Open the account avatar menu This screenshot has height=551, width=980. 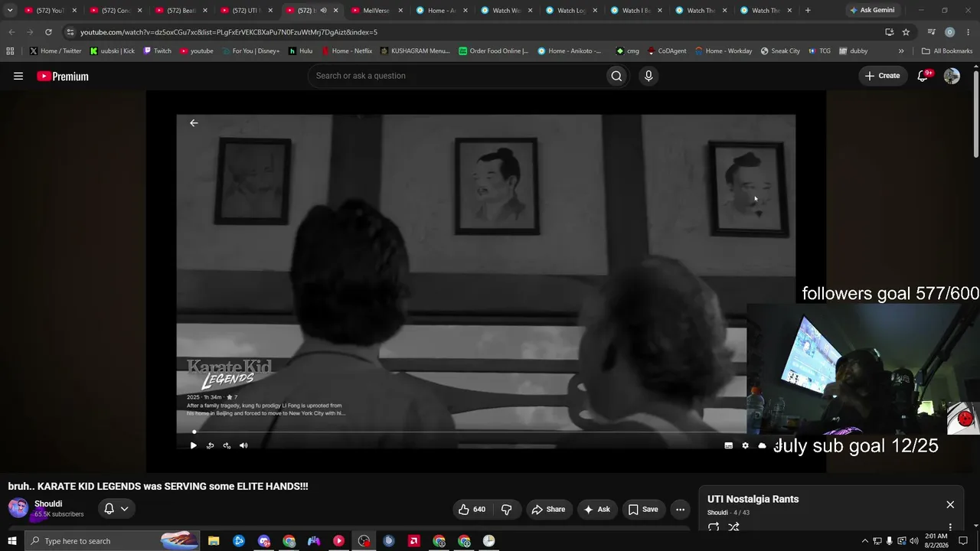[952, 76]
